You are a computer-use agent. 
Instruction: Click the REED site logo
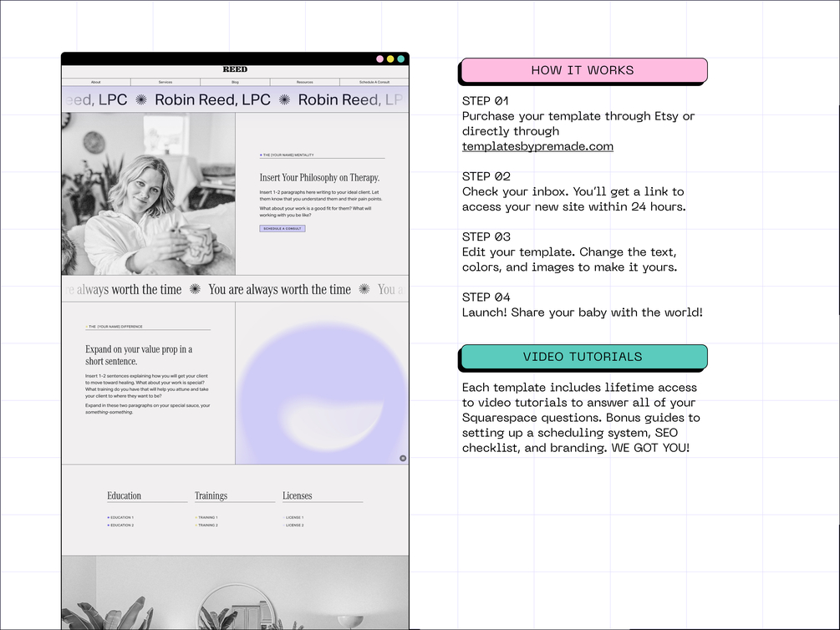[235, 69]
